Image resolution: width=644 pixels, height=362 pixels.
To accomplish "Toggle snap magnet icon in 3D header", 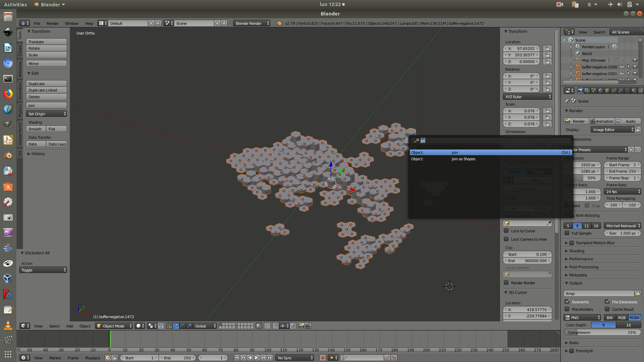I will [276, 326].
